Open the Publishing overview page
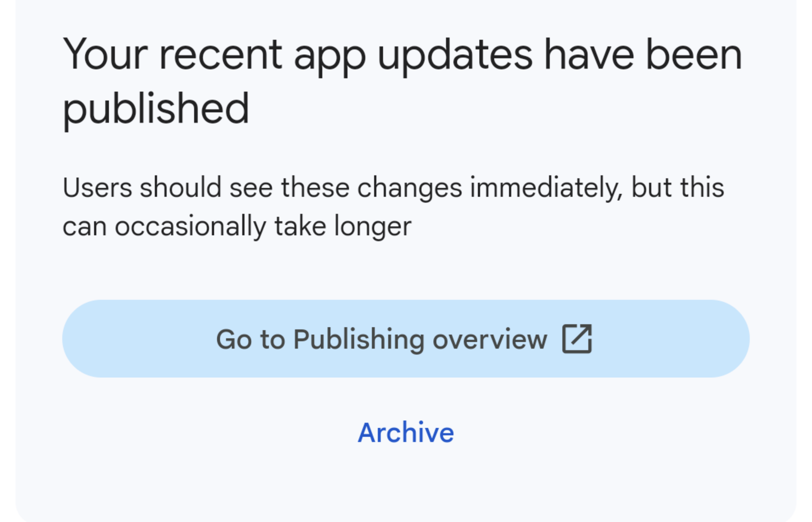812x522 pixels. (x=405, y=339)
